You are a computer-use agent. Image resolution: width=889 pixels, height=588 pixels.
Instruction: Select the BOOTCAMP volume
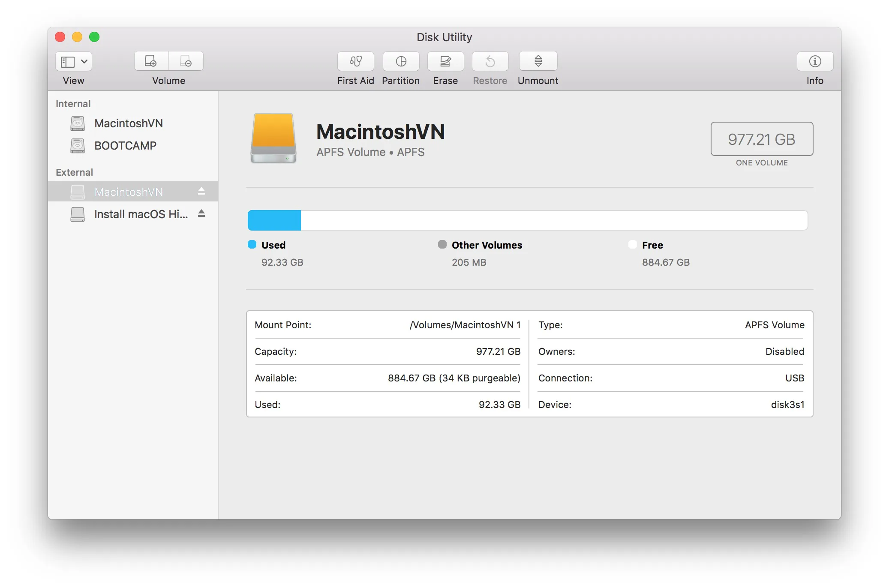click(x=133, y=146)
